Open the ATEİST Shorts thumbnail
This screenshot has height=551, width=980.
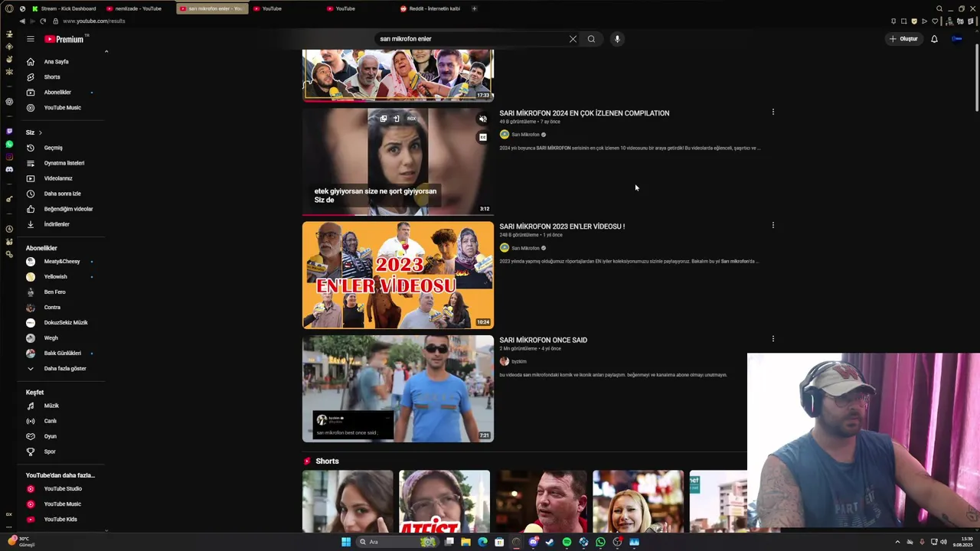pyautogui.click(x=444, y=501)
